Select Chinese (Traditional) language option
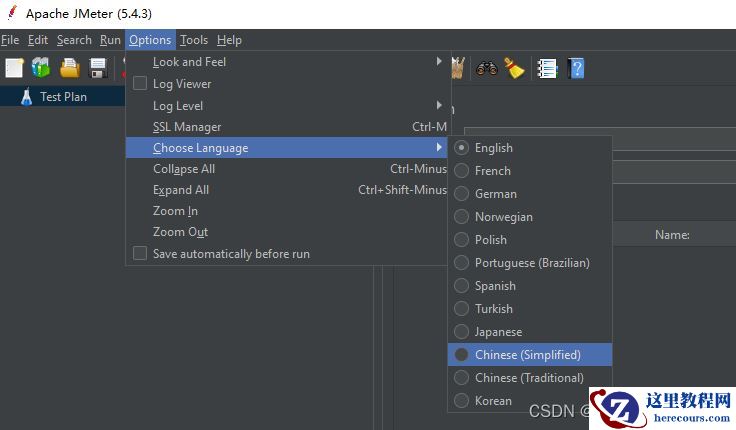Image resolution: width=736 pixels, height=430 pixels. point(530,378)
